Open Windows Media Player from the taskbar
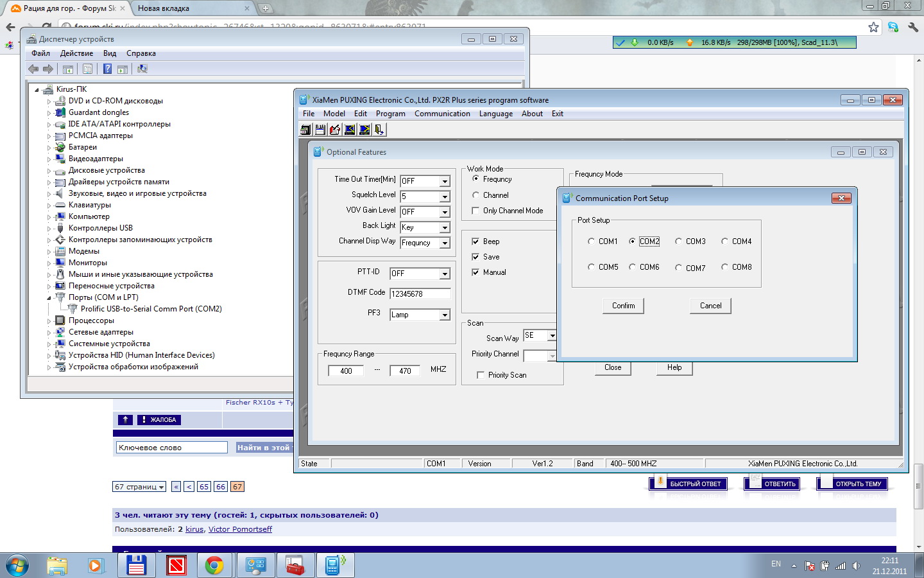Image resolution: width=924 pixels, height=578 pixels. (x=96, y=566)
